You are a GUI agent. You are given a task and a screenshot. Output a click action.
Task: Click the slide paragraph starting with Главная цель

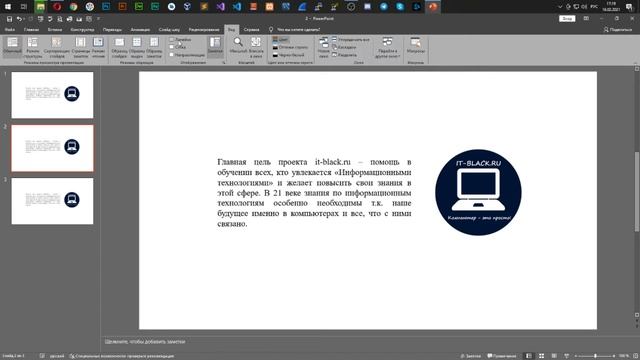tap(314, 193)
